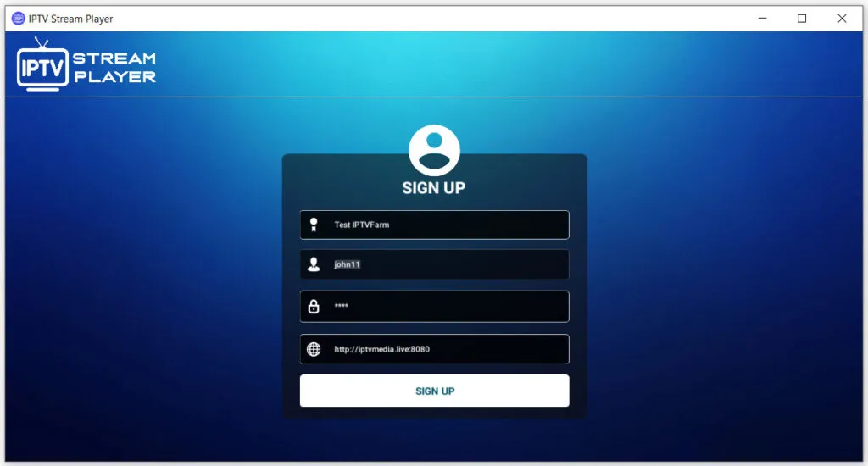
Task: Maximize the IPTV Stream Player window
Action: 802,19
